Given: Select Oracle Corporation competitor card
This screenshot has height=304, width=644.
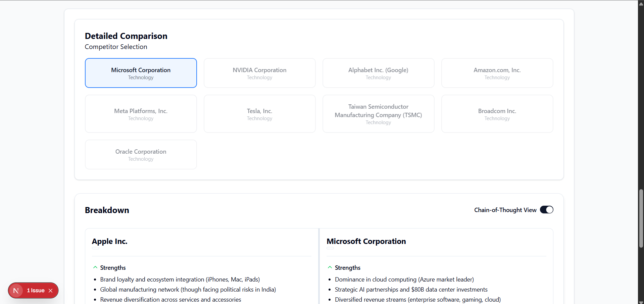Looking at the screenshot, I should (x=141, y=155).
